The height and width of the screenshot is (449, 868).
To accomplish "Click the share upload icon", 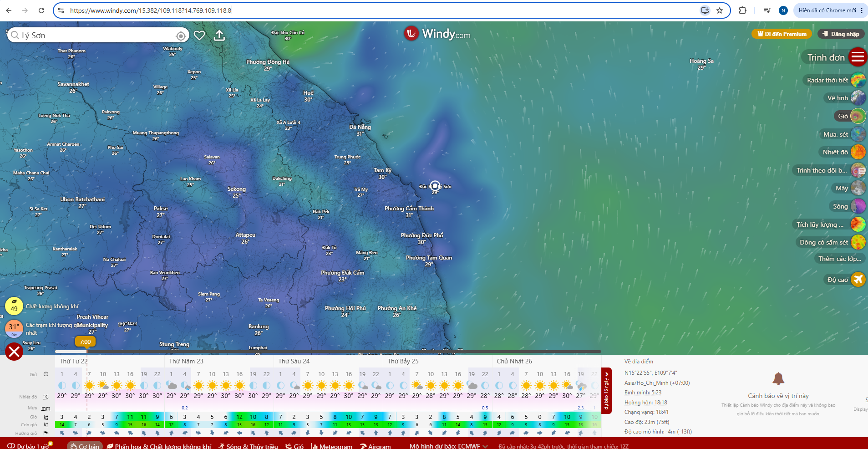I will pos(219,36).
